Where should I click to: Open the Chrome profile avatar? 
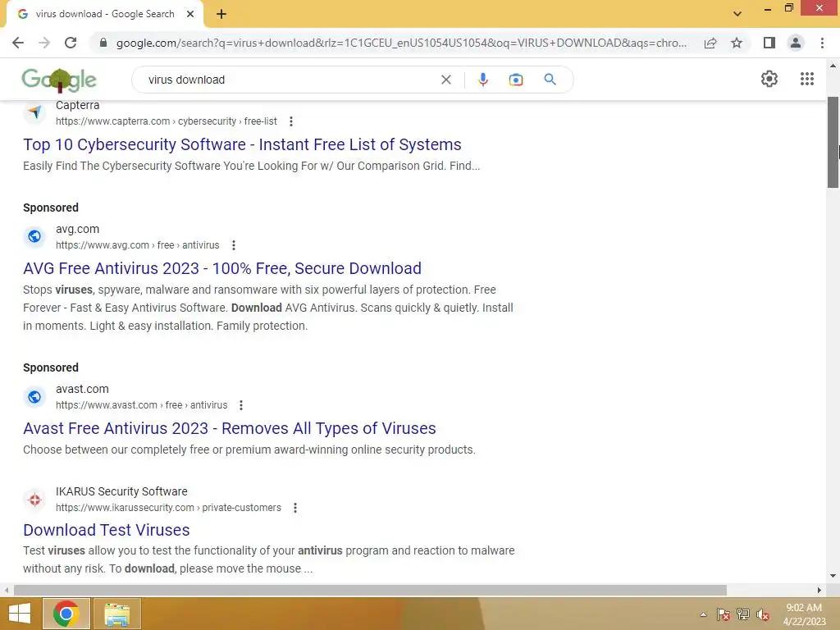click(x=796, y=43)
